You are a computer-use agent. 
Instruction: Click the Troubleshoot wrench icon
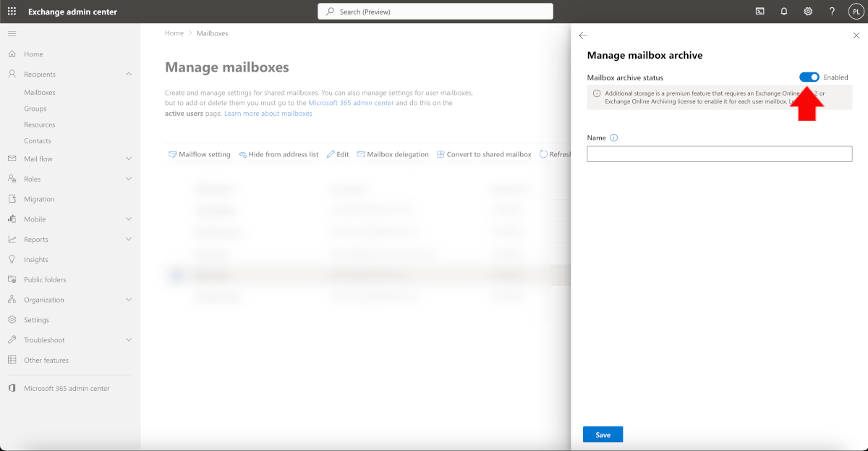point(12,340)
